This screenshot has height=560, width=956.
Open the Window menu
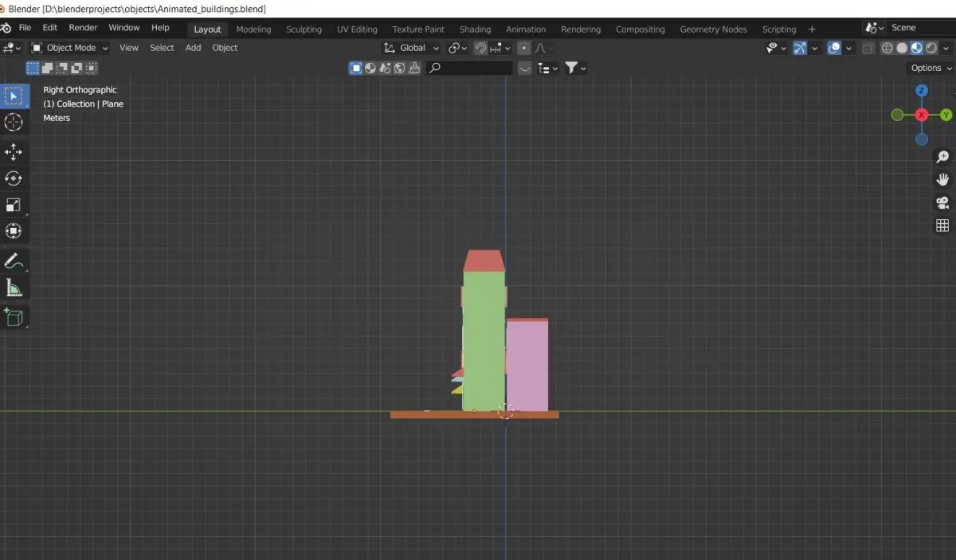coord(123,28)
